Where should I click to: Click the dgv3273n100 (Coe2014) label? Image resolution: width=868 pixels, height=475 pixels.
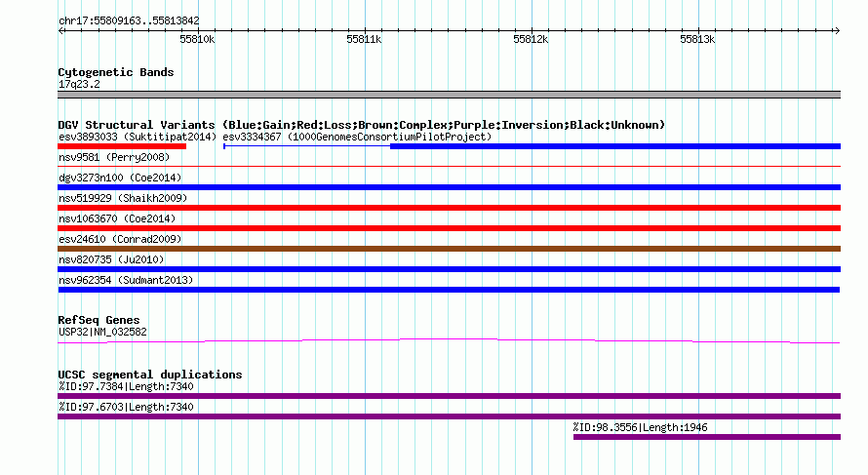(x=120, y=178)
